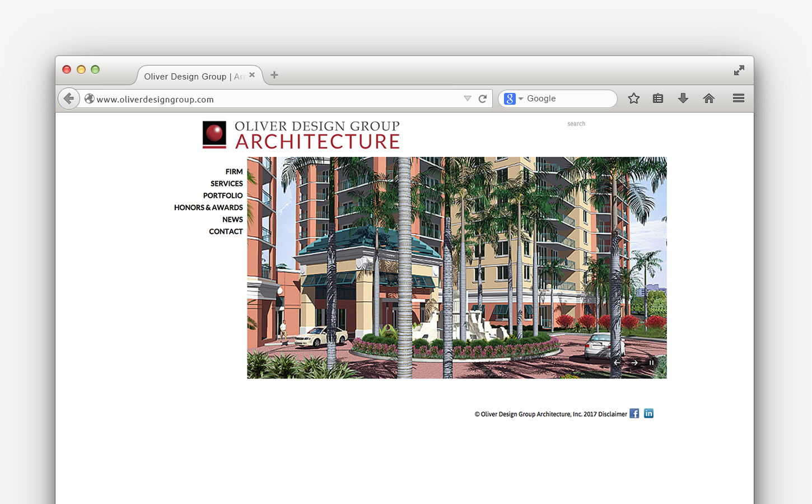Open the FIRM menu item
812x504 pixels.
tap(234, 172)
